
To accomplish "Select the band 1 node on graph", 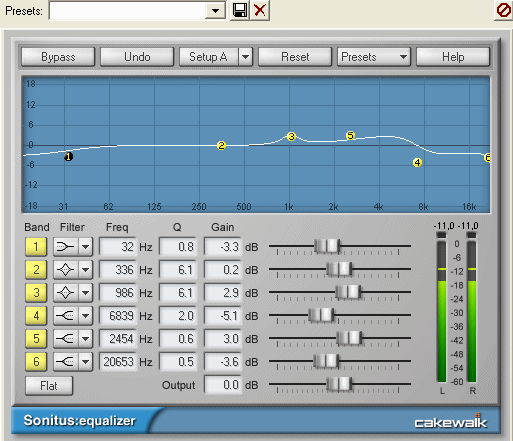I will [x=69, y=157].
